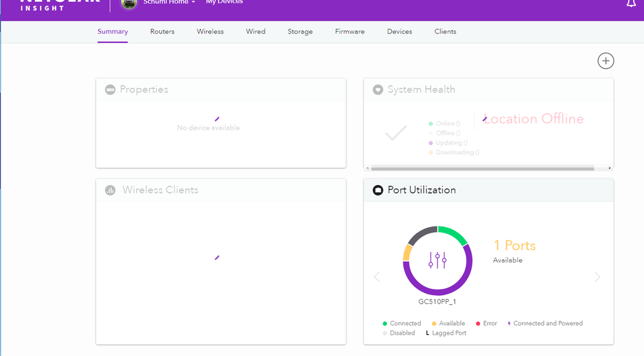The width and height of the screenshot is (644, 356).
Task: Open the Firmware tab
Action: click(x=350, y=32)
